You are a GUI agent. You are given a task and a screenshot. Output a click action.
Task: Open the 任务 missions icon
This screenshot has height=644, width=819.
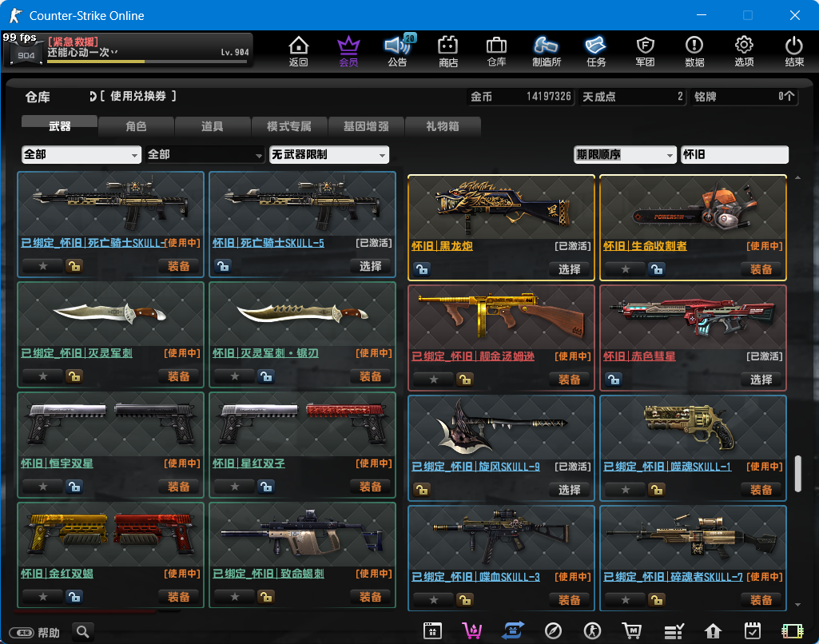coord(595,50)
